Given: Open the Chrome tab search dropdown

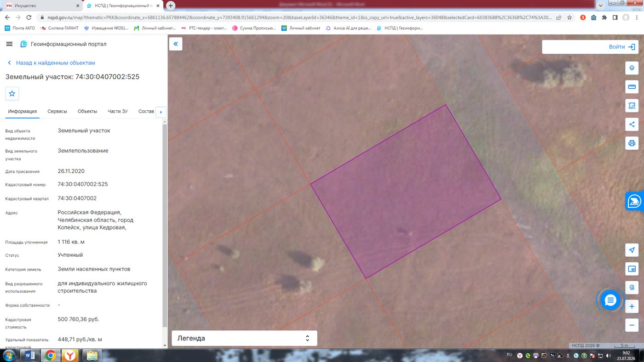Looking at the screenshot, I should pyautogui.click(x=600, y=6).
